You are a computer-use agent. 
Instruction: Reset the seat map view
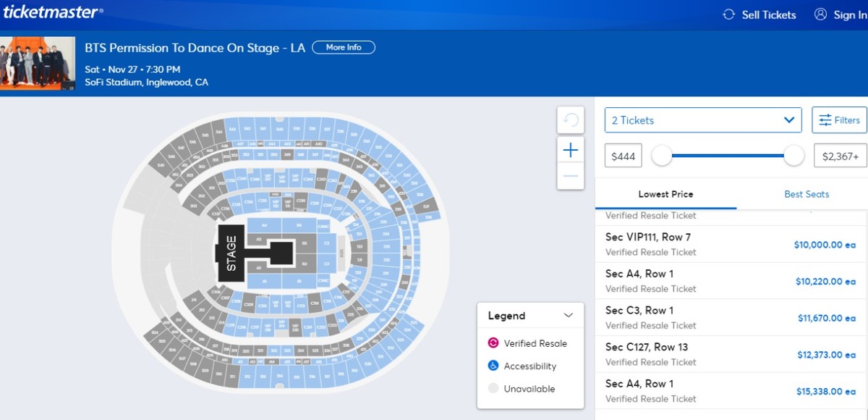570,120
